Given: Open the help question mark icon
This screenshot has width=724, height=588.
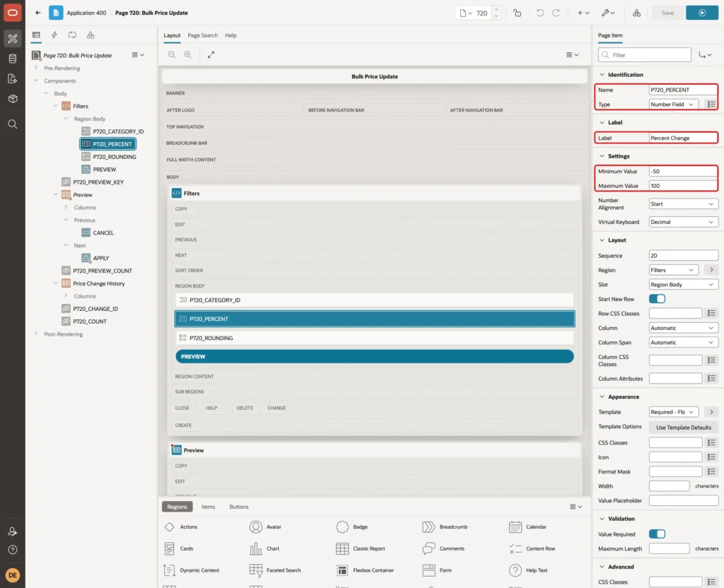Looking at the screenshot, I should coord(13,550).
